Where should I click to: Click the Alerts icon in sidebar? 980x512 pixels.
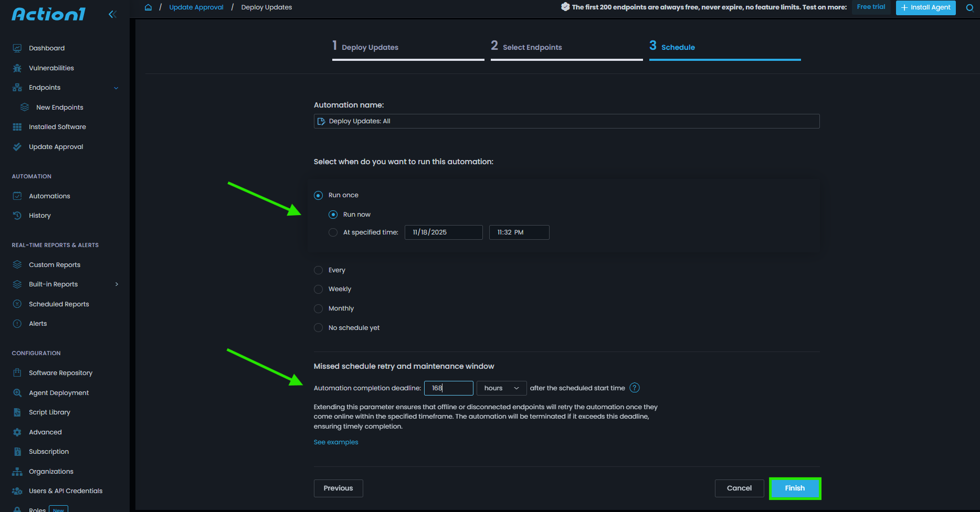point(17,324)
